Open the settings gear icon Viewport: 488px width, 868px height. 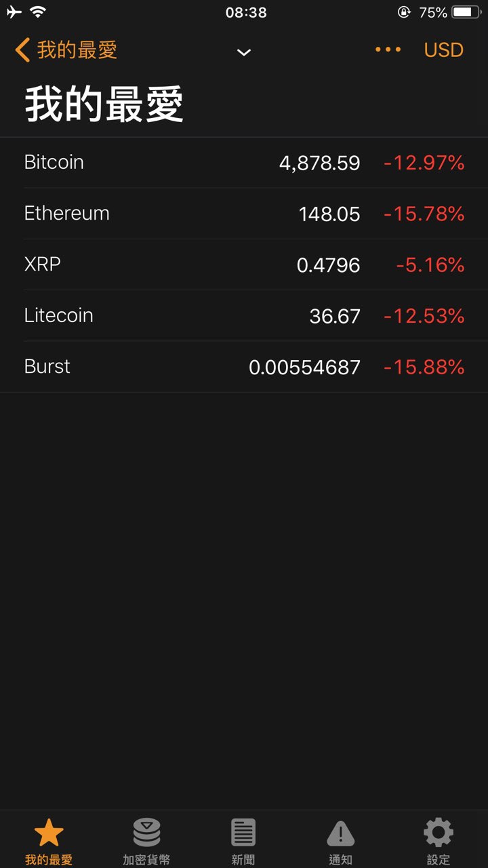coord(439,833)
